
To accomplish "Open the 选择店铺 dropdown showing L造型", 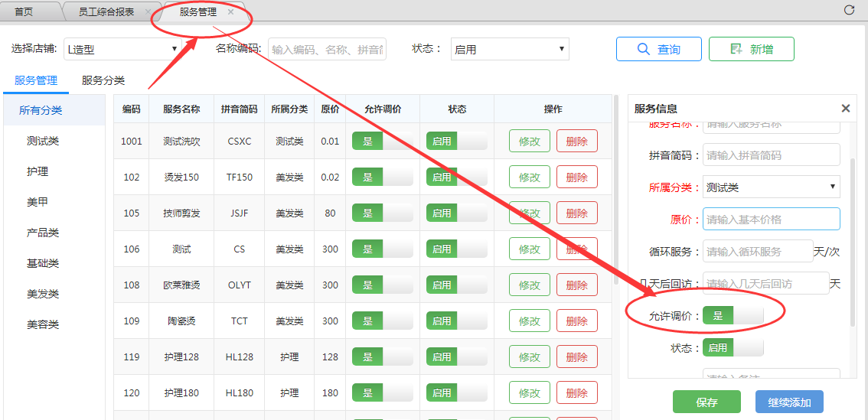I will pos(122,49).
